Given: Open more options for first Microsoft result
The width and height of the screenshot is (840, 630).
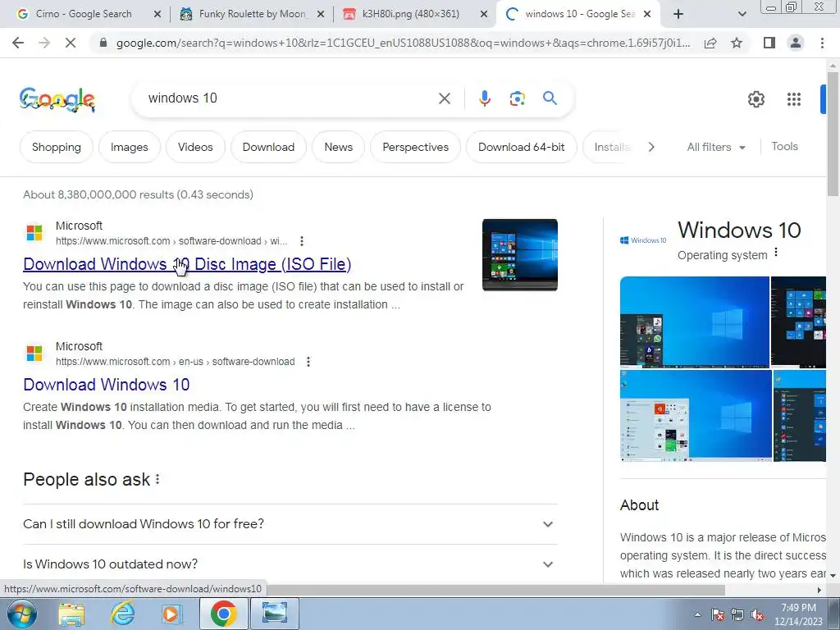Looking at the screenshot, I should pyautogui.click(x=302, y=241).
